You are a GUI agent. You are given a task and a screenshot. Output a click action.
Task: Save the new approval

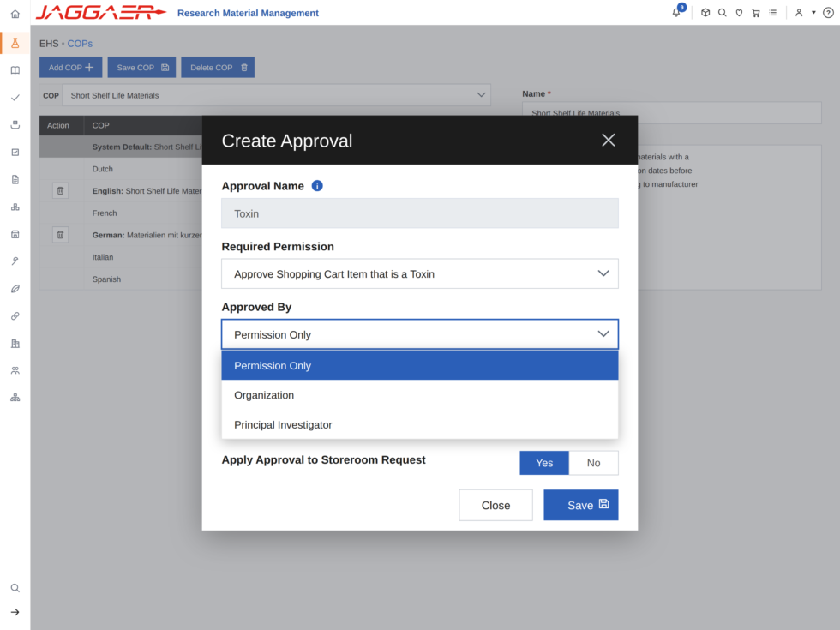[581, 505]
